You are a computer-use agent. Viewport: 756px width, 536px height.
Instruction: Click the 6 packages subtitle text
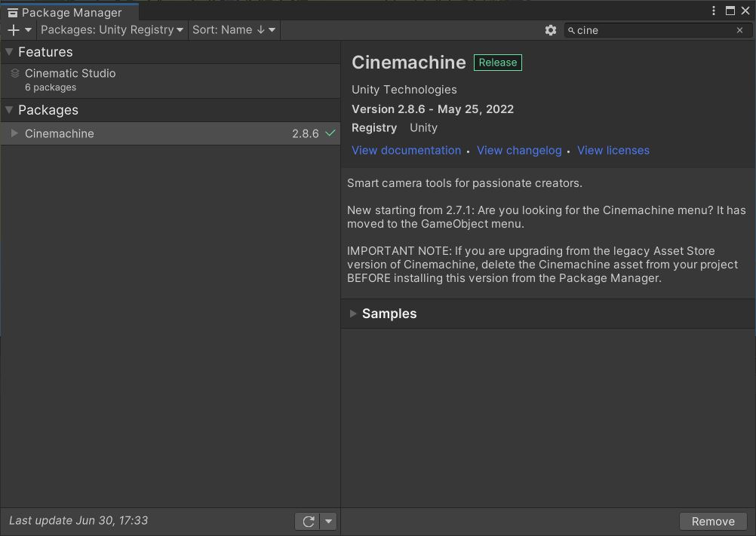click(x=51, y=87)
